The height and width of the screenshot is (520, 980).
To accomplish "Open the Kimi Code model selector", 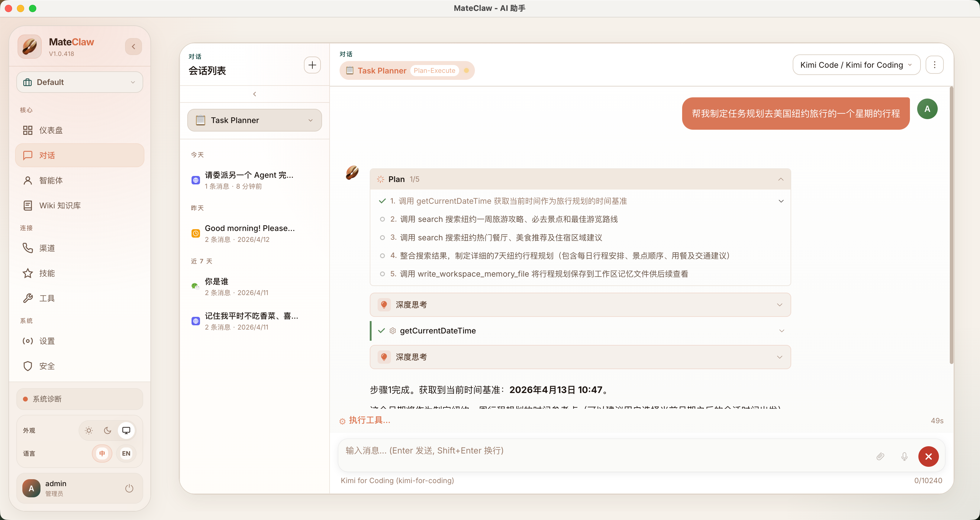I will [x=856, y=65].
